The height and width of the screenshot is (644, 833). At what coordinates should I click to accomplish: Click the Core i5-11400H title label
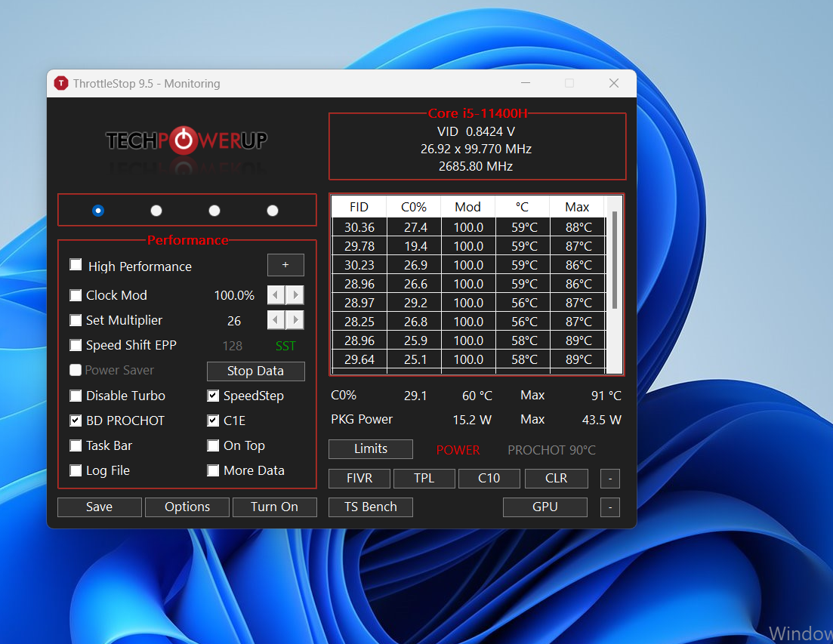coord(477,113)
